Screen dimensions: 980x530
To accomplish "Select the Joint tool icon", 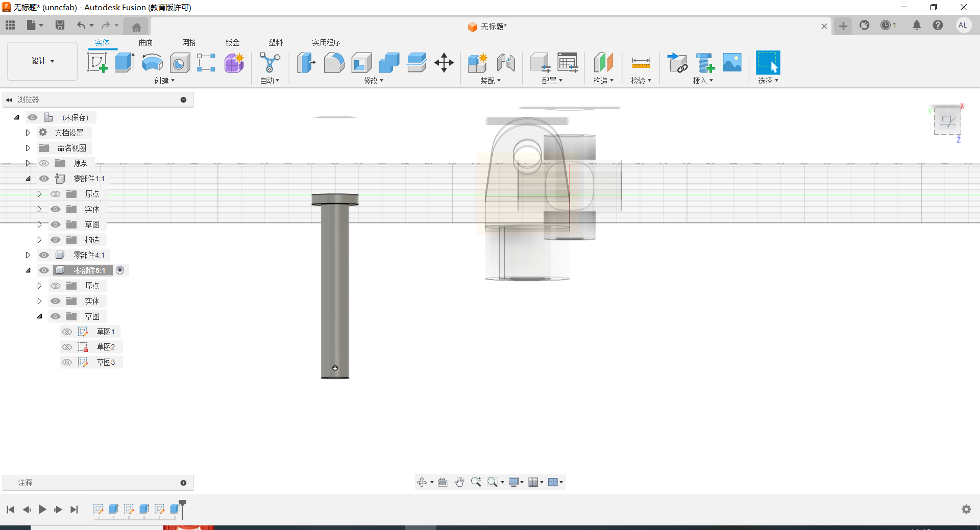I will pos(505,63).
